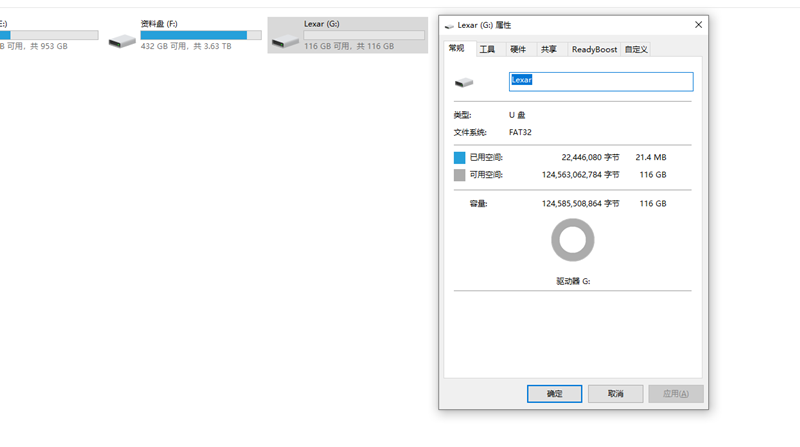The width and height of the screenshot is (800, 447).
Task: Click the 22,446,080 字节 used space value
Action: point(590,157)
